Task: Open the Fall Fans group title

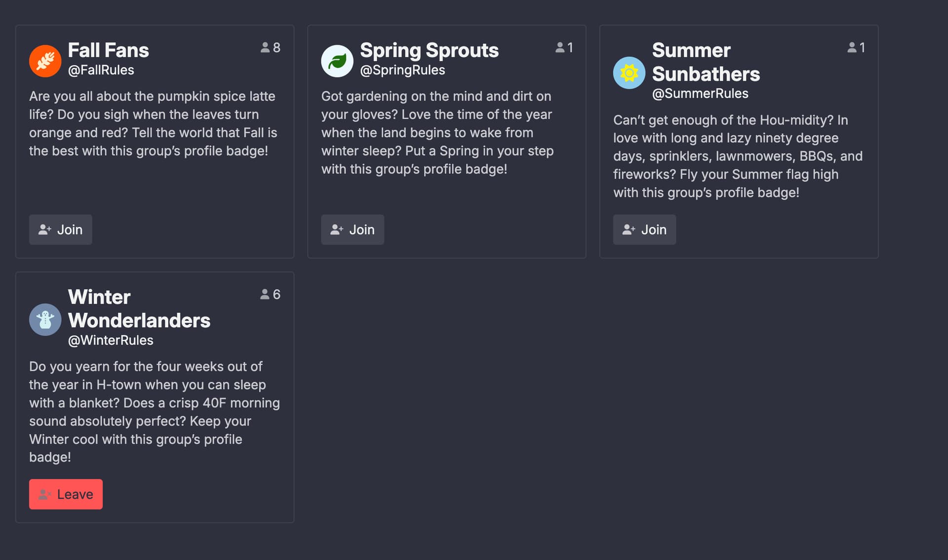Action: [x=108, y=50]
